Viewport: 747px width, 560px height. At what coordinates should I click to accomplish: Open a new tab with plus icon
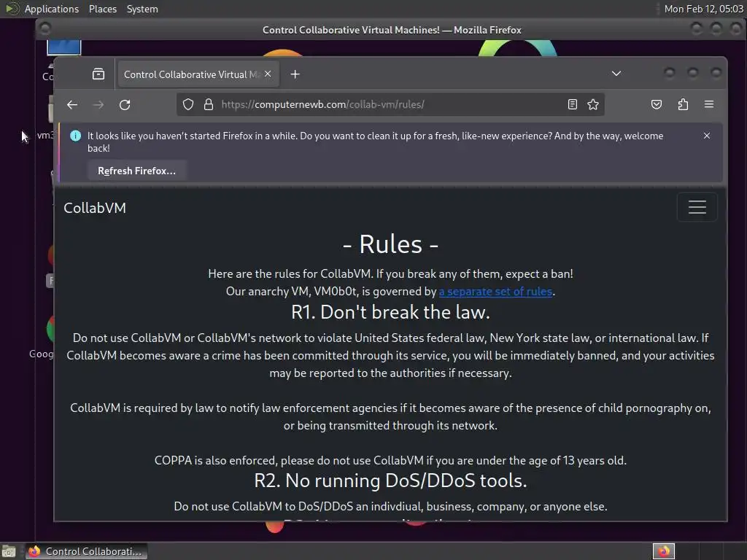[x=295, y=74]
